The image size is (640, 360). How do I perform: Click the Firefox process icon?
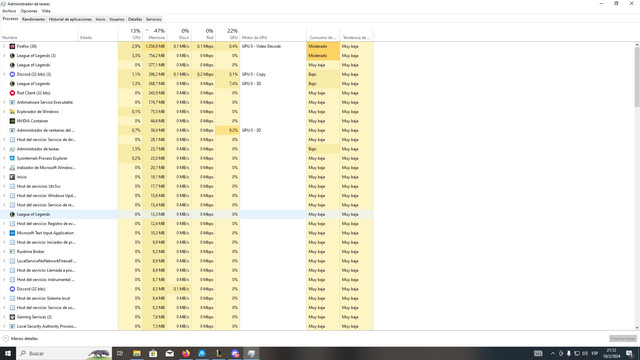[x=12, y=47]
